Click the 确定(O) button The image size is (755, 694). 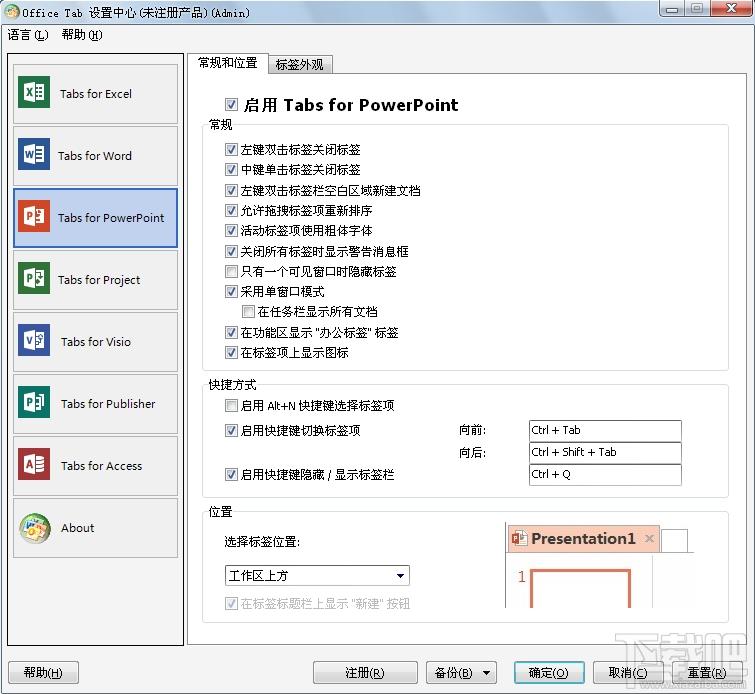[548, 672]
